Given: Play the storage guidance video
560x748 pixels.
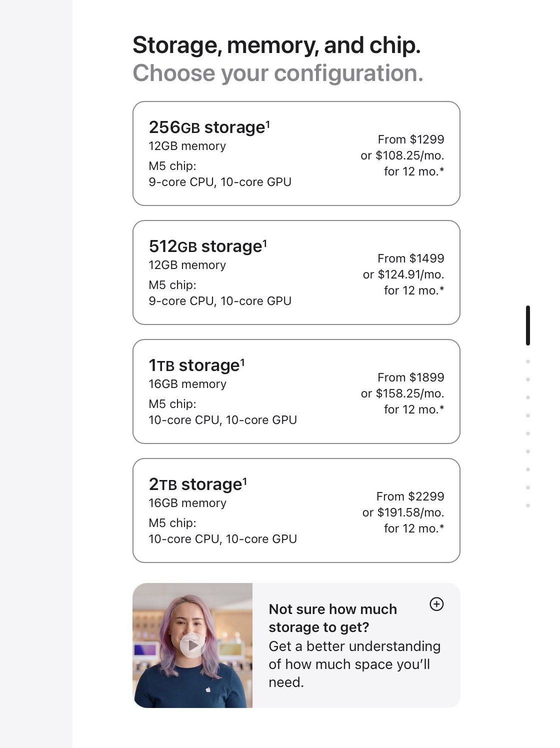Looking at the screenshot, I should tap(192, 645).
